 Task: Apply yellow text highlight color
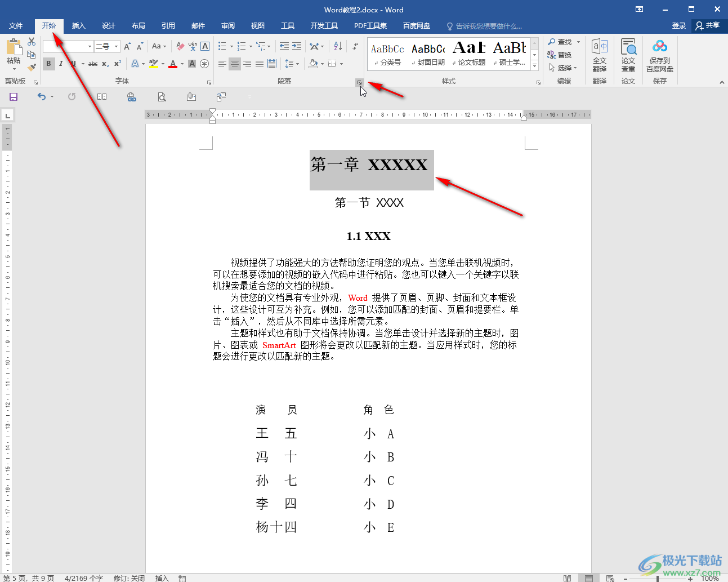[154, 64]
